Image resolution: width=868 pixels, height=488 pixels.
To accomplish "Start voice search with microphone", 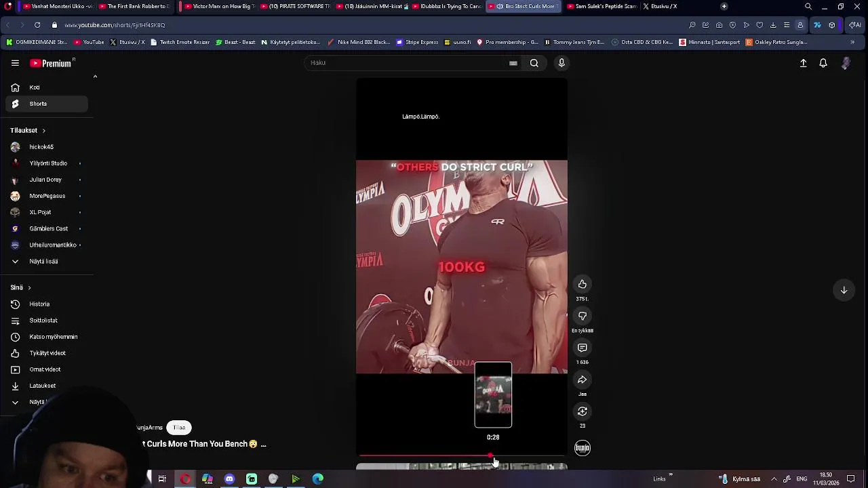I will (x=561, y=63).
